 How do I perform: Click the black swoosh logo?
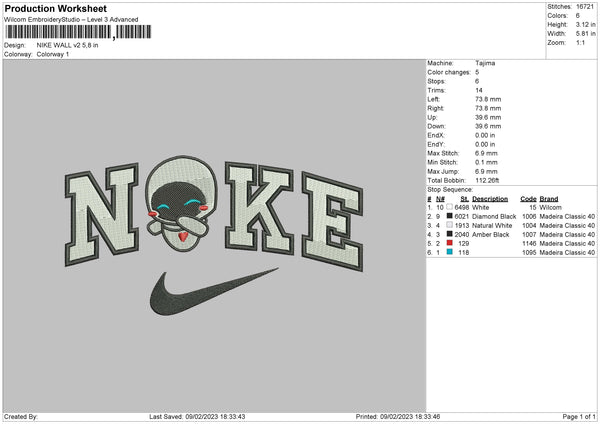click(214, 292)
